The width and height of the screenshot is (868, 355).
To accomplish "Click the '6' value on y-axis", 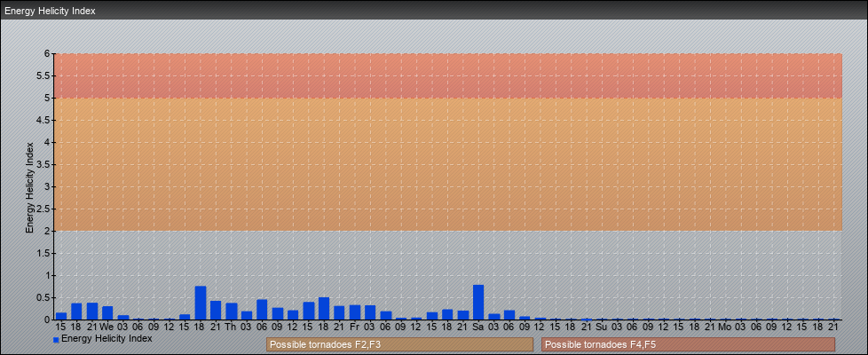I will [x=48, y=54].
